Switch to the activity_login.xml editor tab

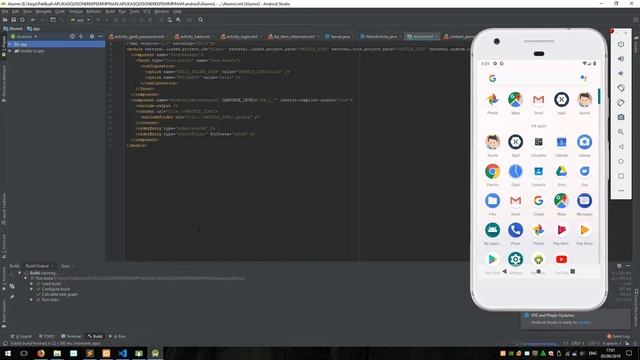(x=242, y=36)
